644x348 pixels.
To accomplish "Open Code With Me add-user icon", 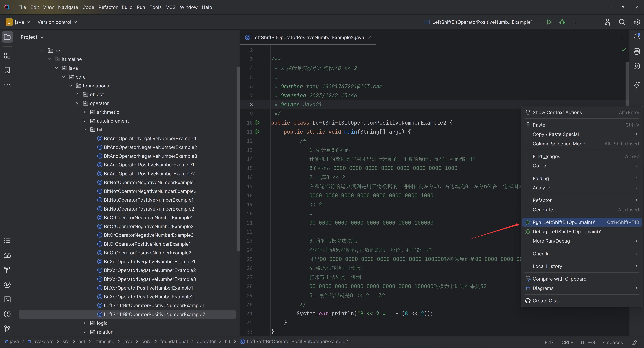I will (608, 22).
